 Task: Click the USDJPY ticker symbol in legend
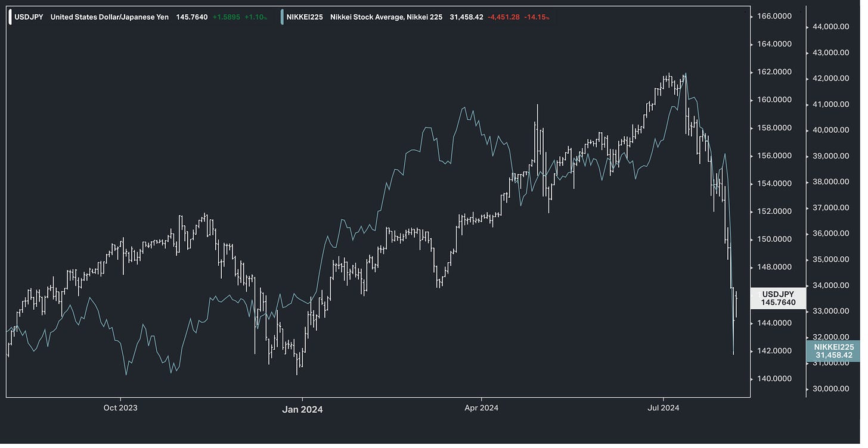click(x=29, y=17)
